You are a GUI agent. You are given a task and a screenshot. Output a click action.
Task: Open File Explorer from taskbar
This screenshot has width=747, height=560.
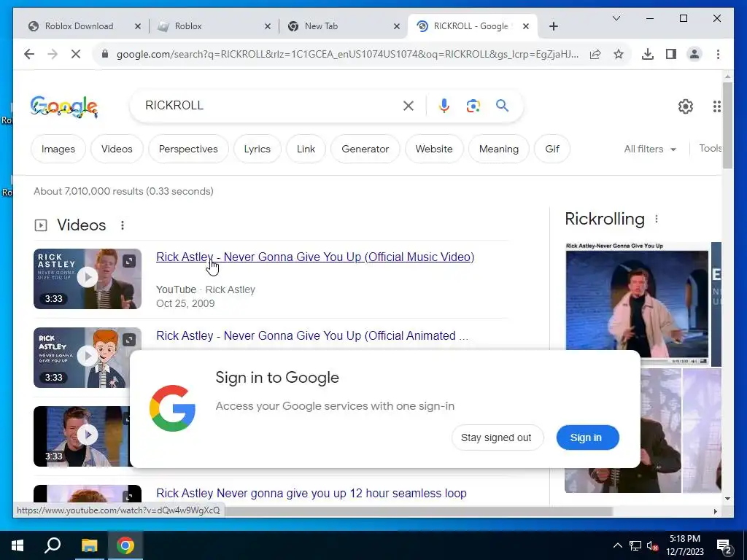[89, 545]
